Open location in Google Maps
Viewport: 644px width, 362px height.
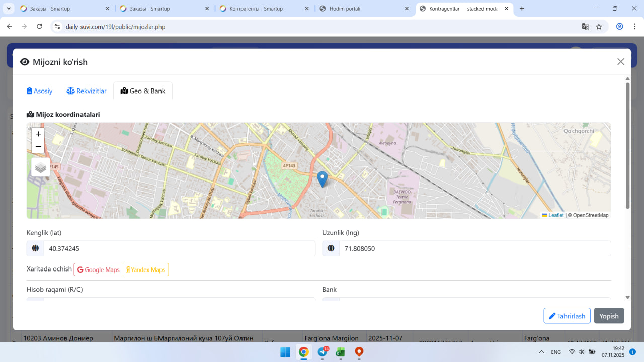click(x=99, y=269)
